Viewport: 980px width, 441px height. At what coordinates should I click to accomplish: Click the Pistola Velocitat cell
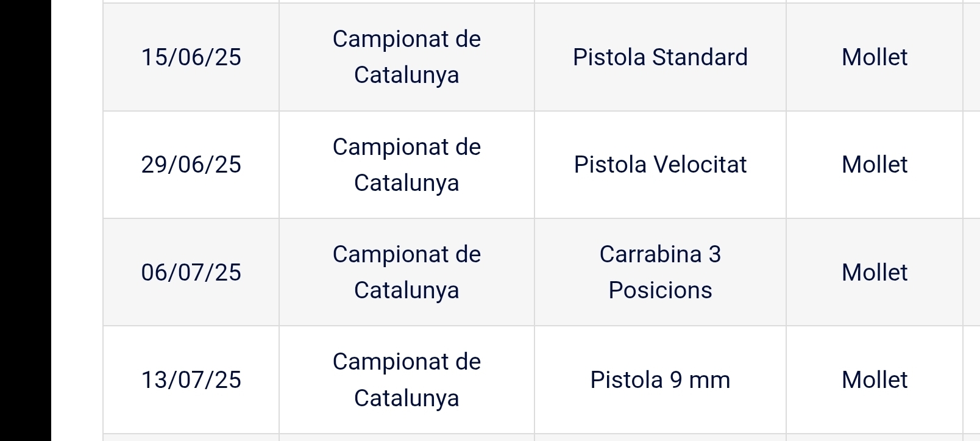[660, 165]
